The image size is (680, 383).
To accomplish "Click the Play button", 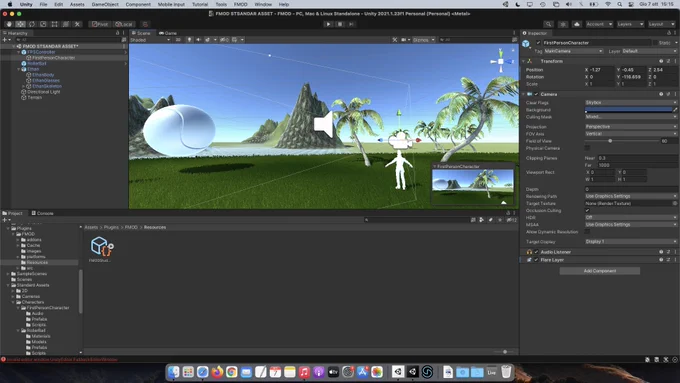I will (328, 24).
